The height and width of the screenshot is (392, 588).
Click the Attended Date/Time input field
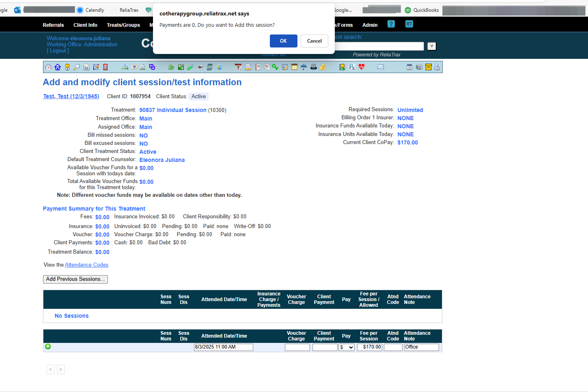click(223, 347)
